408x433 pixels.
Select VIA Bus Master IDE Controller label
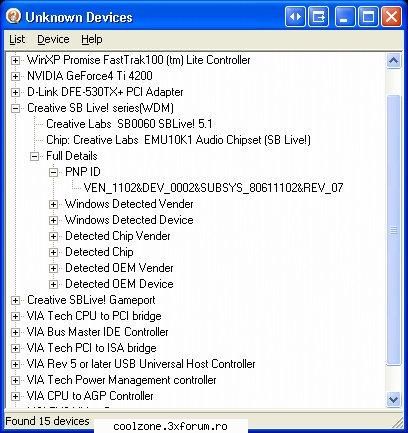(97, 332)
